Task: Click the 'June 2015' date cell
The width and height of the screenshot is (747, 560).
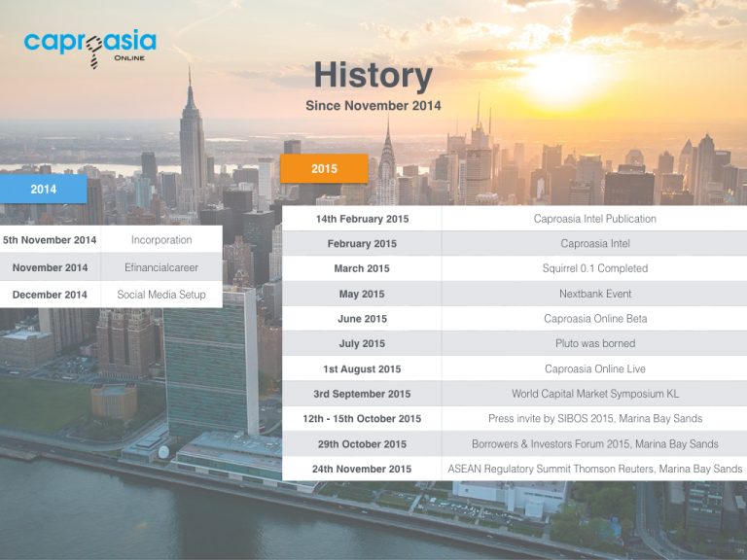Action: (362, 319)
